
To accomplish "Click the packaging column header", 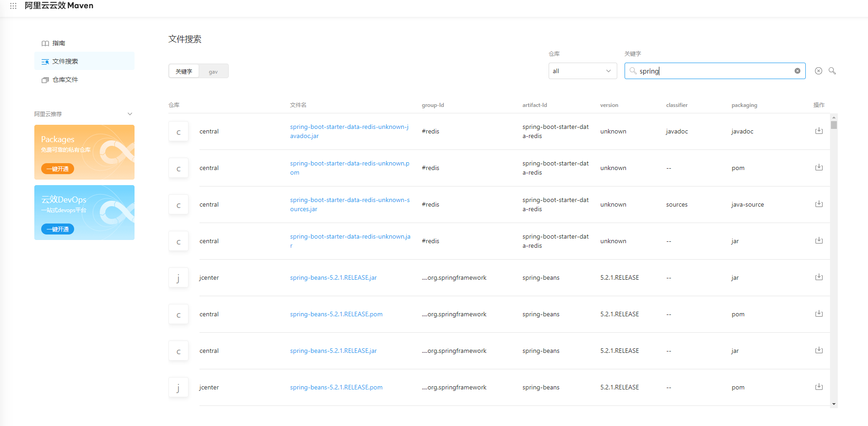I will pyautogui.click(x=744, y=105).
